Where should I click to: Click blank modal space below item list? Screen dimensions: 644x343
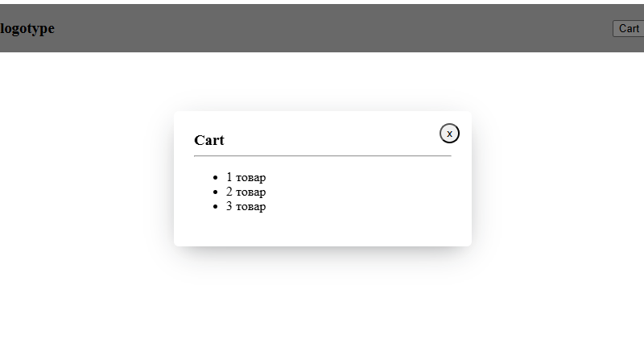pyautogui.click(x=322, y=229)
